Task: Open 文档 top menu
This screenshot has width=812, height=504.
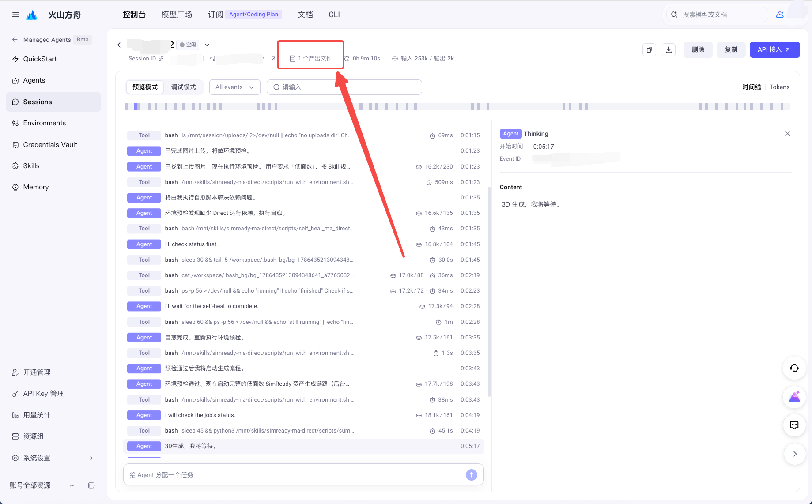Action: 305,15
